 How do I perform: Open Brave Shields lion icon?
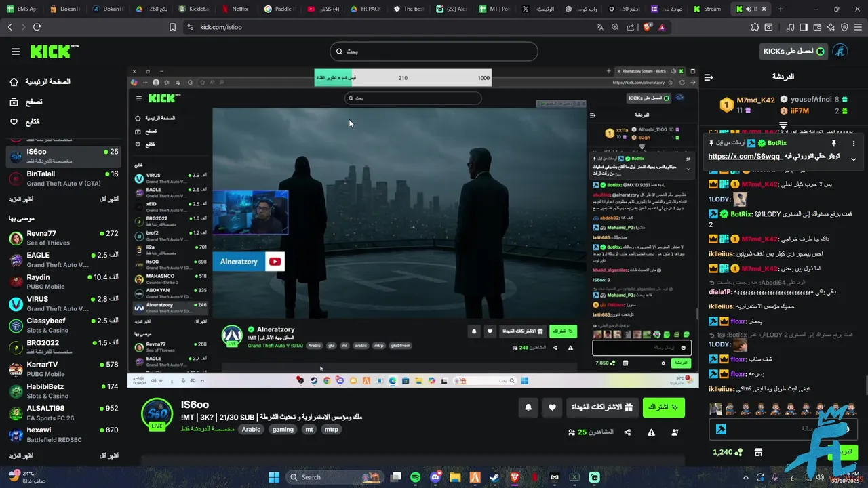coord(646,27)
